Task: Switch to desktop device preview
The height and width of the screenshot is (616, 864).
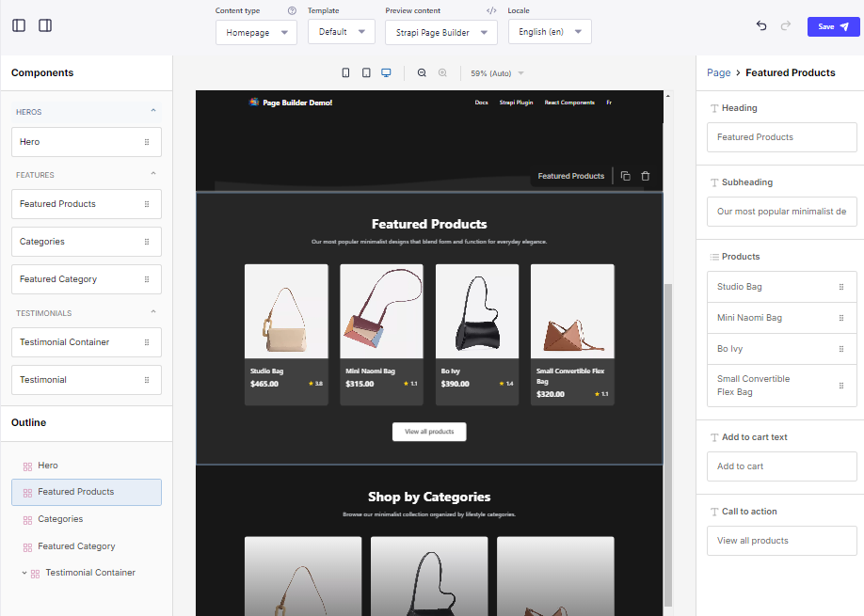Action: tap(386, 72)
